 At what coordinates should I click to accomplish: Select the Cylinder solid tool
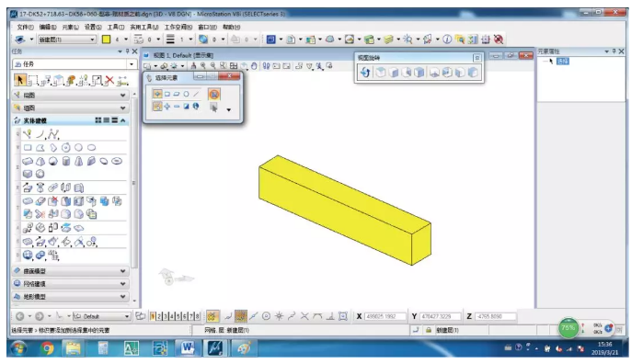pos(65,161)
